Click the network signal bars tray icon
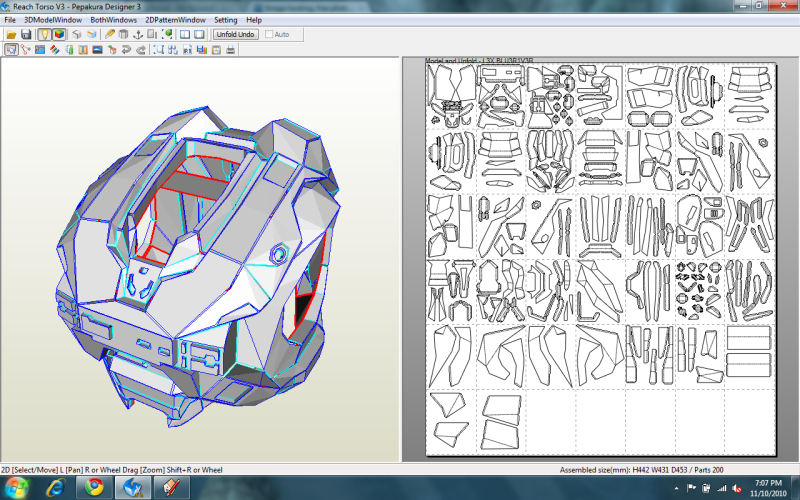 click(x=721, y=488)
